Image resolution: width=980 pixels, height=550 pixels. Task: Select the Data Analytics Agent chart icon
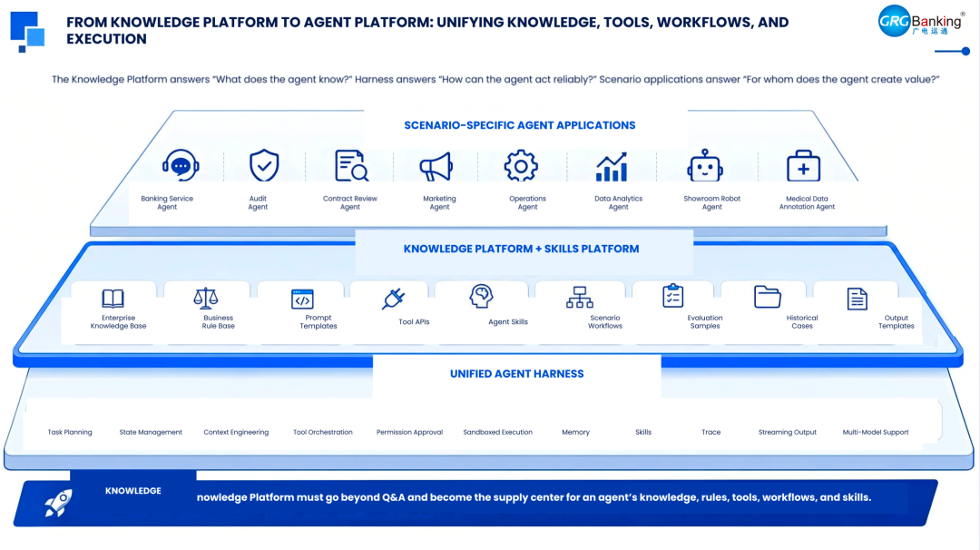612,167
